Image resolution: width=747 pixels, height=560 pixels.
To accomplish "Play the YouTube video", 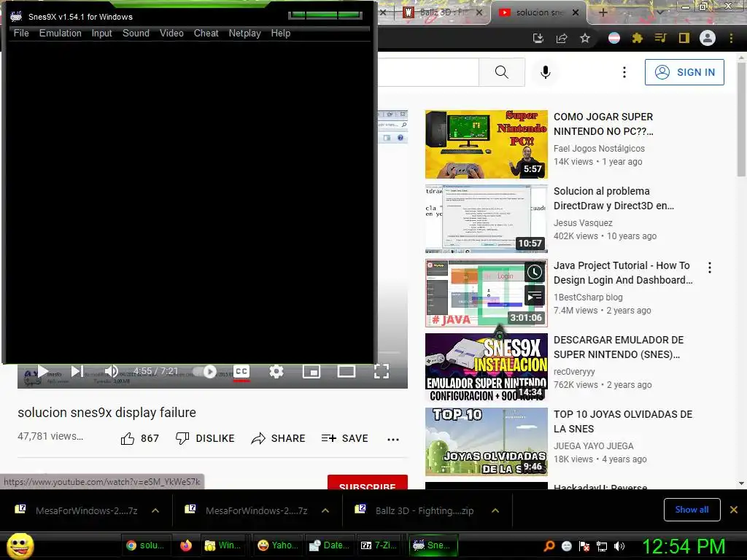I will click(43, 371).
